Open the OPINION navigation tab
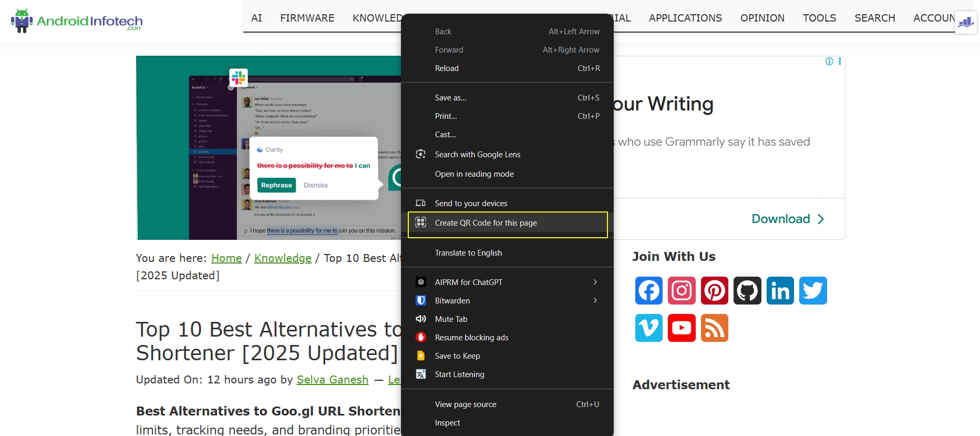This screenshot has width=980, height=436. (762, 18)
